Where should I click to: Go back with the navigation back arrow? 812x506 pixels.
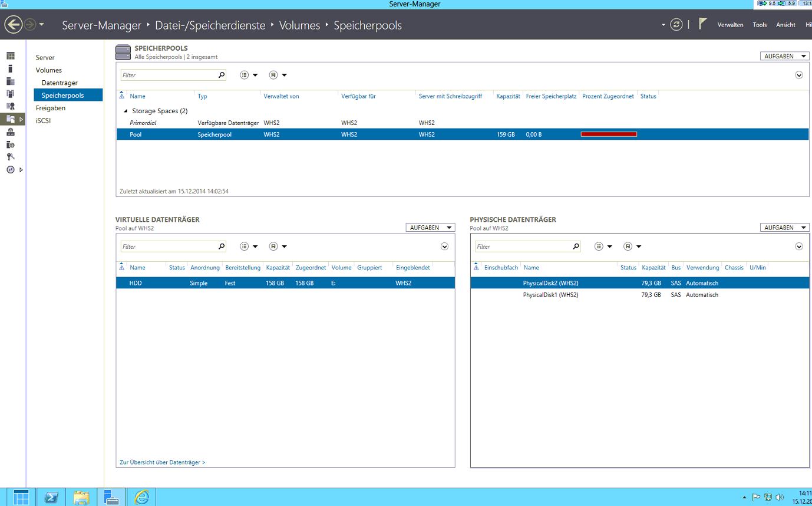[13, 25]
